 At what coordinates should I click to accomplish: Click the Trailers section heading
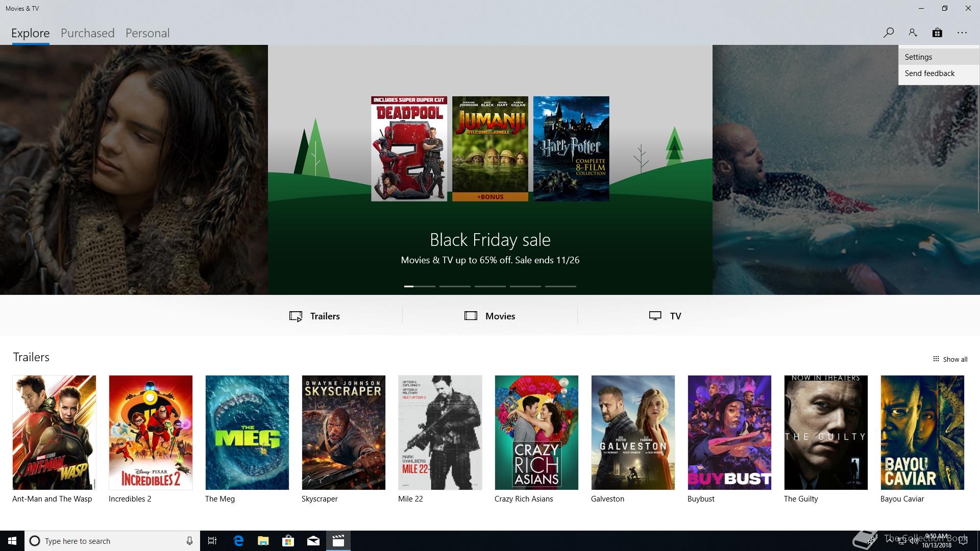pyautogui.click(x=31, y=357)
